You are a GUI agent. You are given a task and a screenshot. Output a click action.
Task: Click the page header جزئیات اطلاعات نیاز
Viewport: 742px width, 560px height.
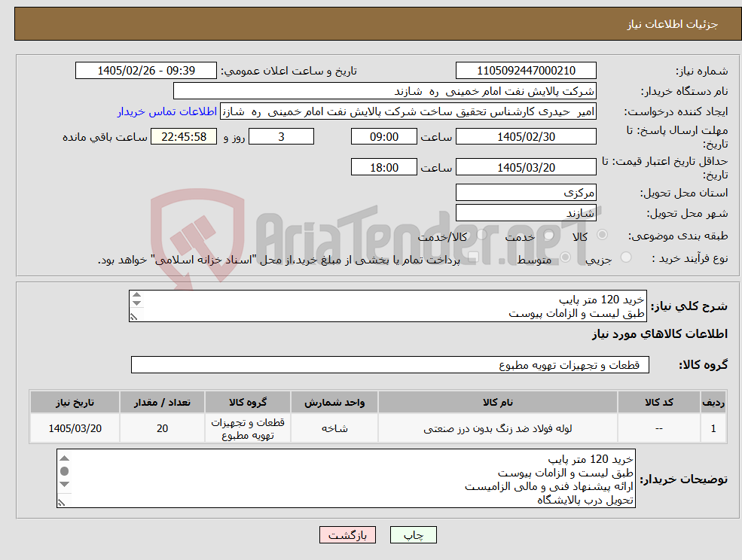click(673, 24)
